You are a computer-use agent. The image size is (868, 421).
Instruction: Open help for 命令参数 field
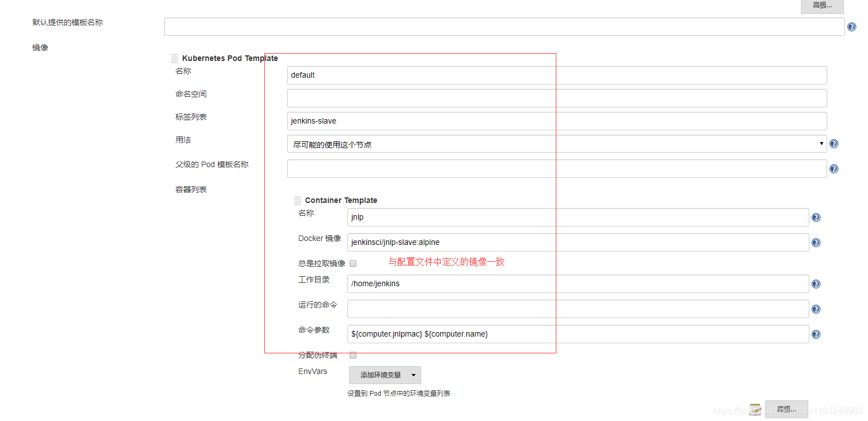click(x=816, y=334)
